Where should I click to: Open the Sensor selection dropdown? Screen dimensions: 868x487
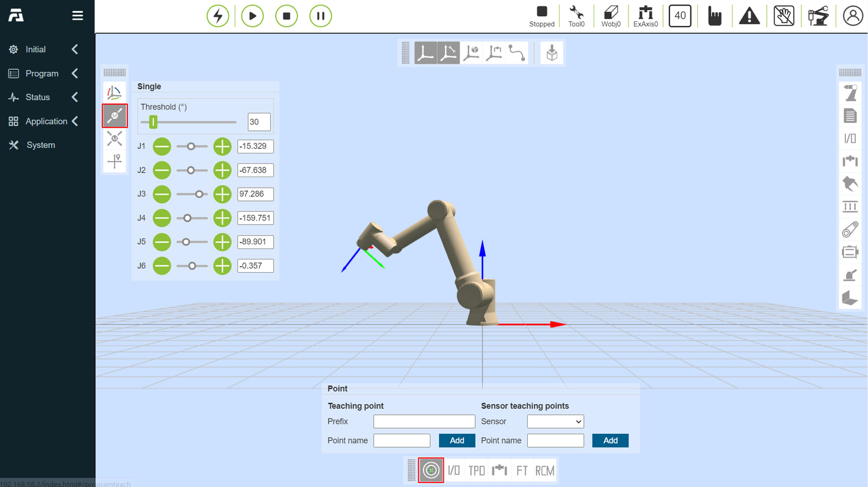555,421
